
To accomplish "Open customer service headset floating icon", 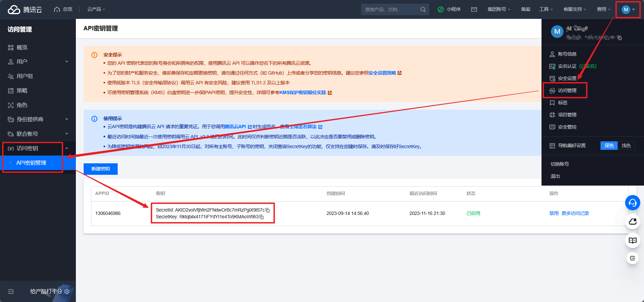I will point(632,203).
